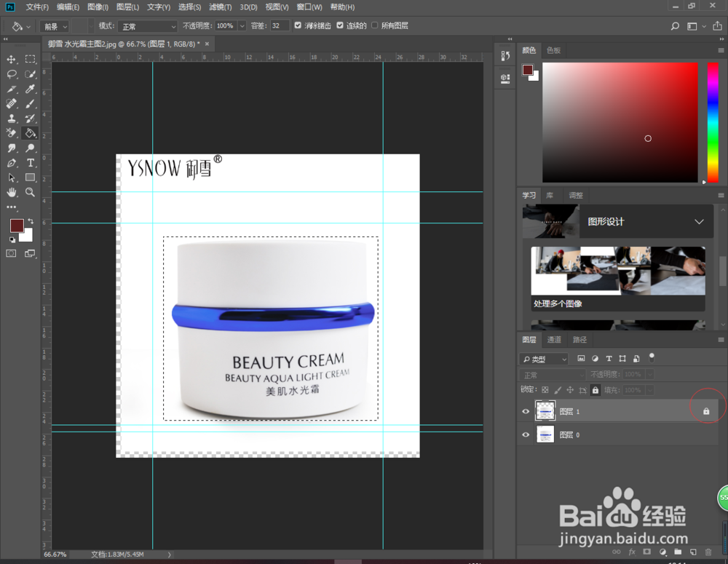Open the 处理多个图像 tutorial card
This screenshot has height=564, width=728.
tap(618, 279)
